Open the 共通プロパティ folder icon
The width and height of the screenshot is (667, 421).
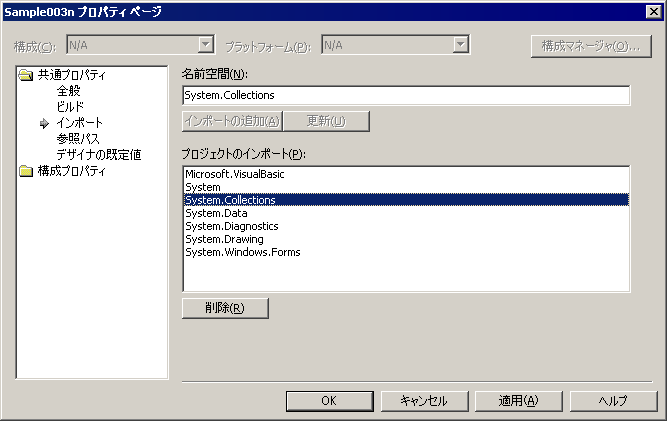tap(26, 75)
